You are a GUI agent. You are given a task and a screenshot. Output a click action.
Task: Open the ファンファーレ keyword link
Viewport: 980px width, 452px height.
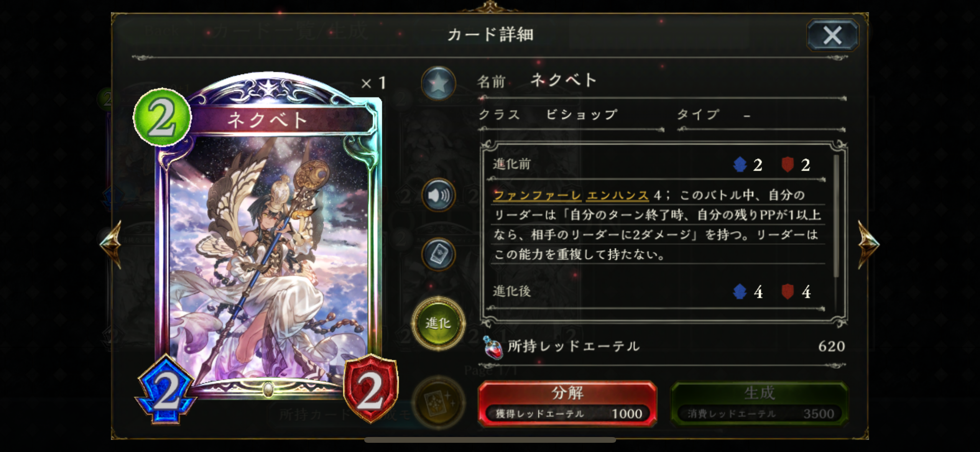537,195
